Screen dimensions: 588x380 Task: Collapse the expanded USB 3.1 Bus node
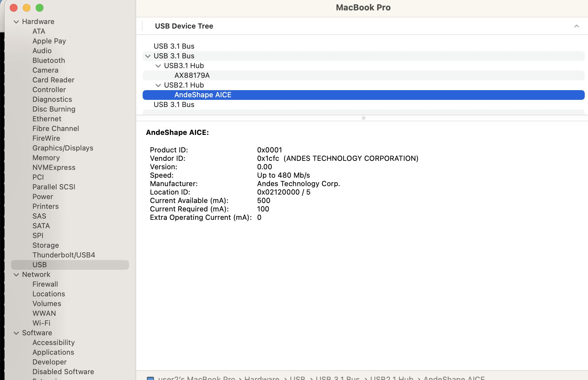pyautogui.click(x=148, y=56)
